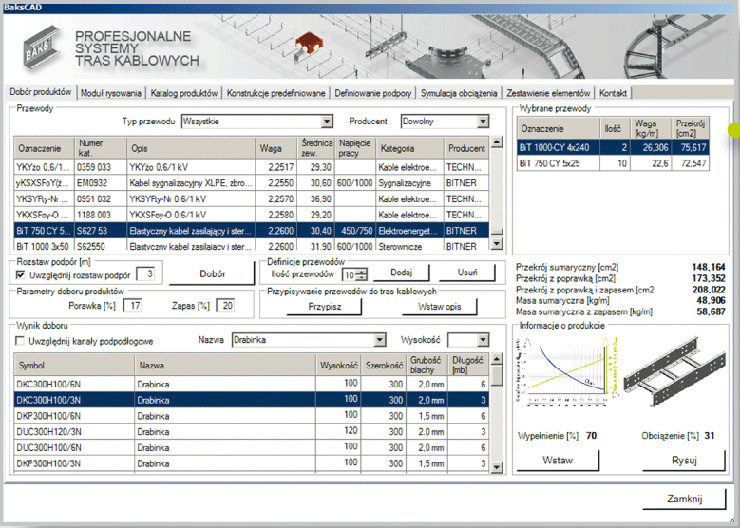This screenshot has width=740, height=528.
Task: Open the Nazwa dropdown showing Drabinka
Action: 380,340
